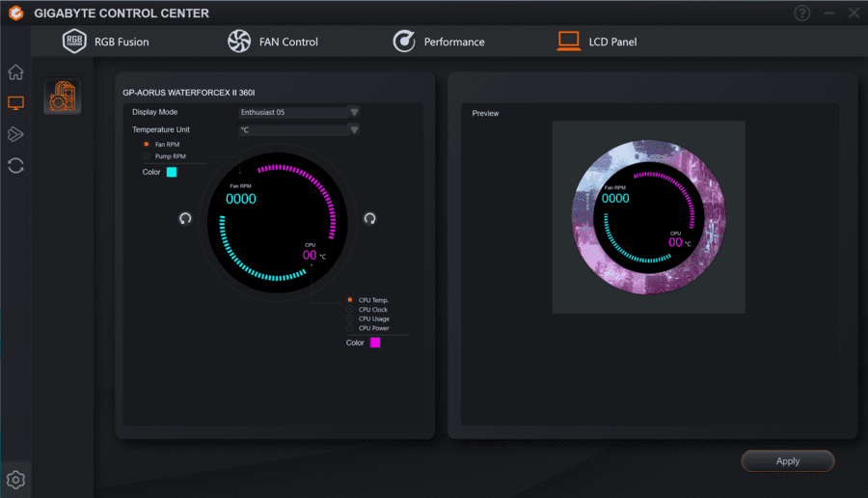Click the Performance gauge icon
868x498 pixels.
pyautogui.click(x=404, y=41)
